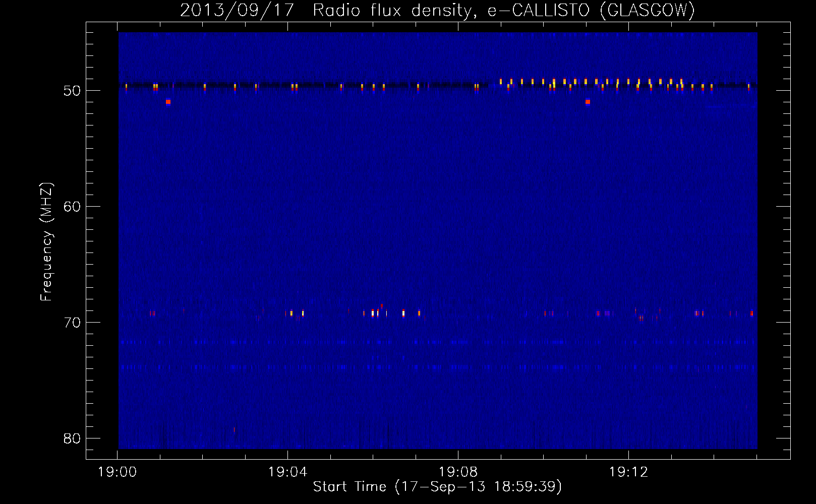The image size is (816, 504).
Task: Click the small red spot near 79 MHz
Action: point(234,430)
